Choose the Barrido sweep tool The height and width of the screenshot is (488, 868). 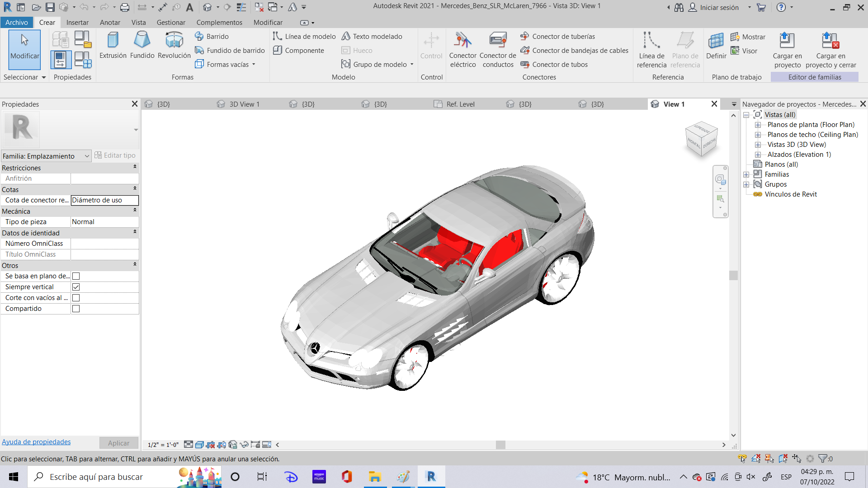[212, 36]
